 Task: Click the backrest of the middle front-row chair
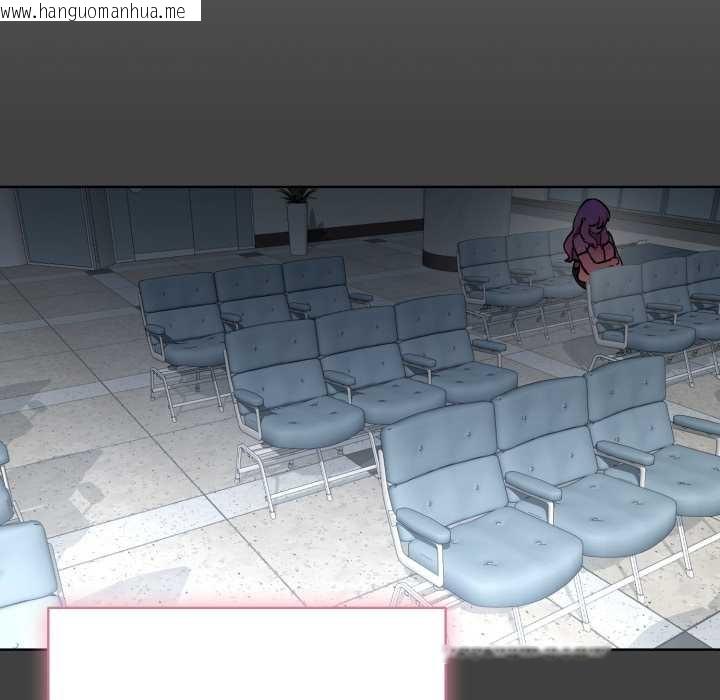pyautogui.click(x=543, y=428)
